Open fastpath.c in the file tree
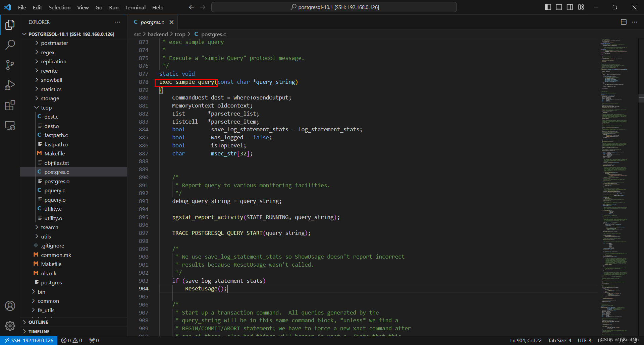The image size is (644, 345). 56,135
